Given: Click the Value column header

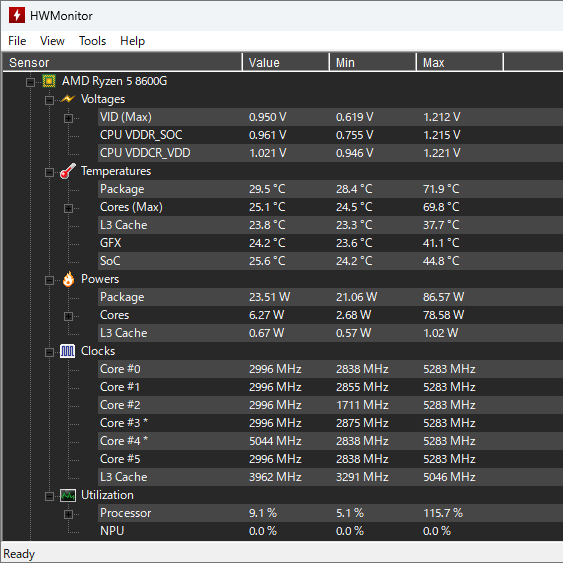Looking at the screenshot, I should (x=286, y=62).
